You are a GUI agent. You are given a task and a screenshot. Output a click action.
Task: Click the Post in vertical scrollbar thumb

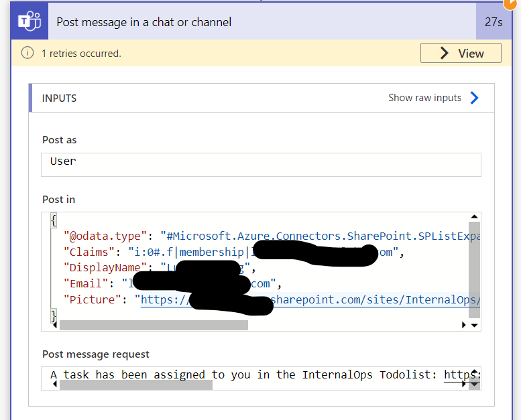point(474,270)
